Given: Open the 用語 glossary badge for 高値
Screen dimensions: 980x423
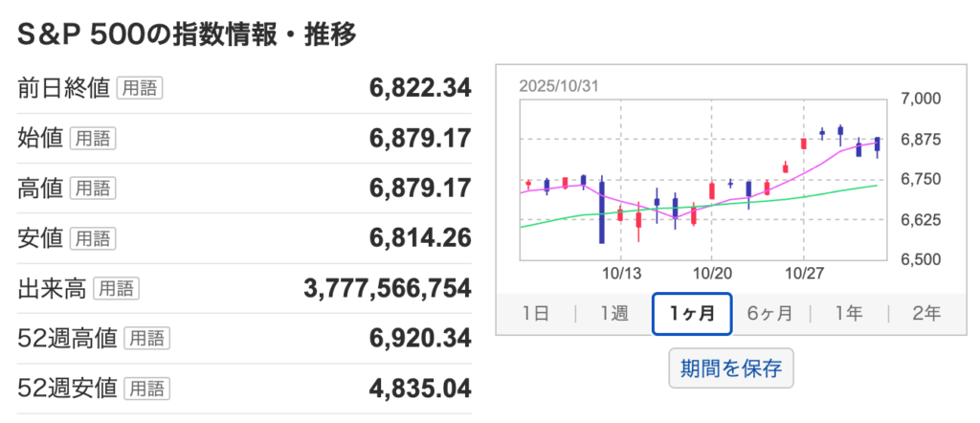Looking at the screenshot, I should 94,188.
